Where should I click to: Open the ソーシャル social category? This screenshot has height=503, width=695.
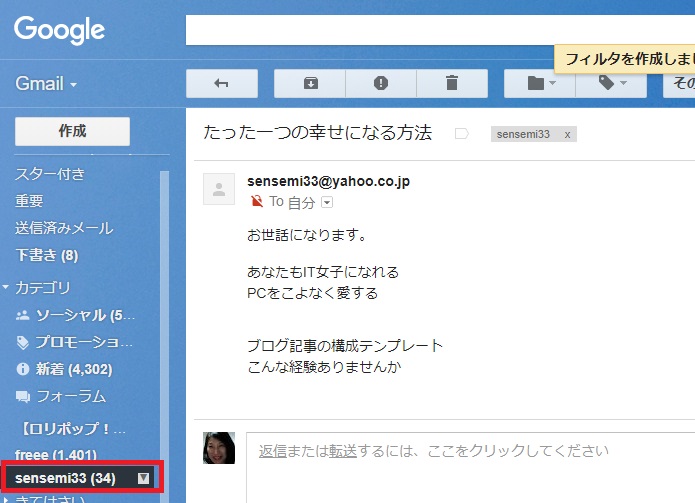click(85, 315)
